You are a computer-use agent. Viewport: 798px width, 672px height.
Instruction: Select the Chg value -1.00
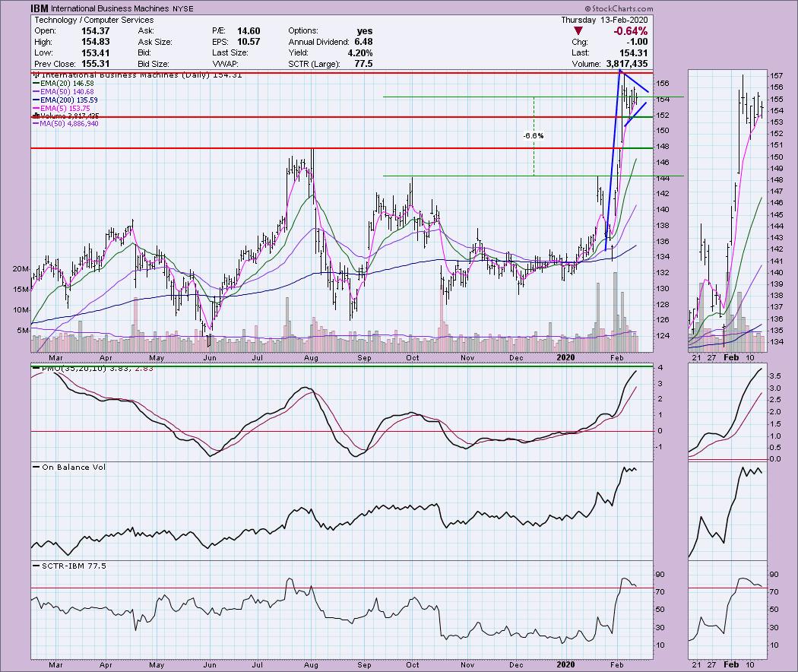(x=637, y=42)
